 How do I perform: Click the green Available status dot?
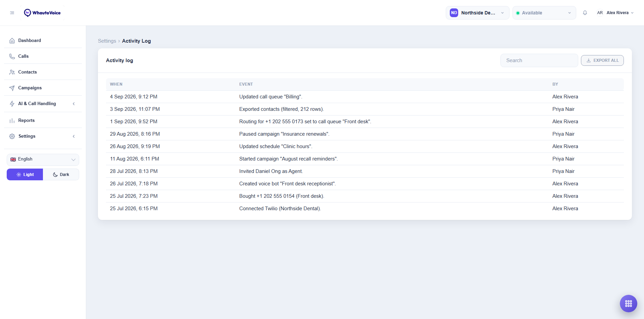click(x=518, y=13)
